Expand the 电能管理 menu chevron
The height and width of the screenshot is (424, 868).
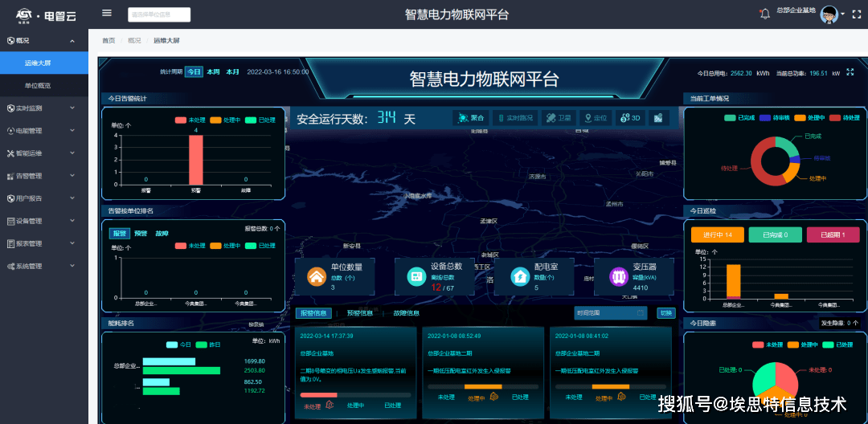[x=72, y=131]
